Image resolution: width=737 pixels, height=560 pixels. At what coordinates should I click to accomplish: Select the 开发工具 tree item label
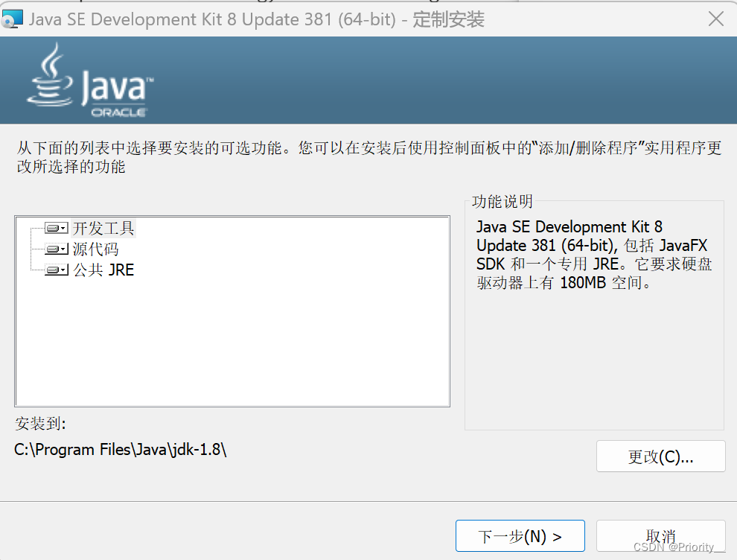tap(103, 228)
